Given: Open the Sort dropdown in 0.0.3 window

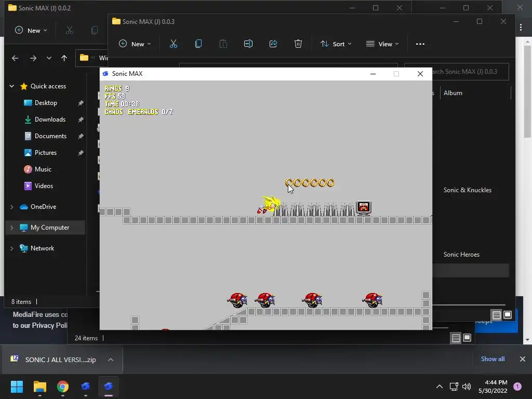Looking at the screenshot, I should tap(336, 44).
